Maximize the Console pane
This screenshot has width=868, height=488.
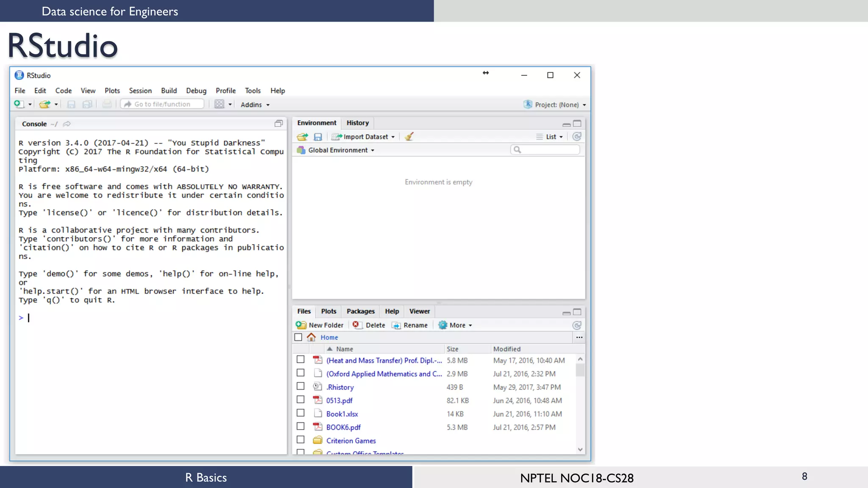click(x=278, y=124)
